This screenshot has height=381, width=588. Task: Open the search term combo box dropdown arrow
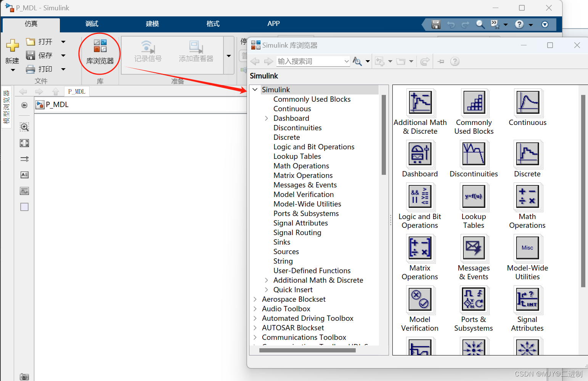pos(346,61)
